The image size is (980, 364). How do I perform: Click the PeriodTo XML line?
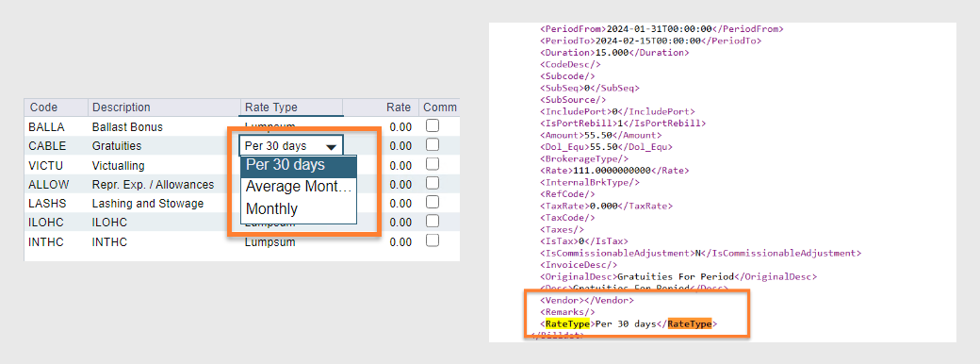pyautogui.click(x=650, y=41)
